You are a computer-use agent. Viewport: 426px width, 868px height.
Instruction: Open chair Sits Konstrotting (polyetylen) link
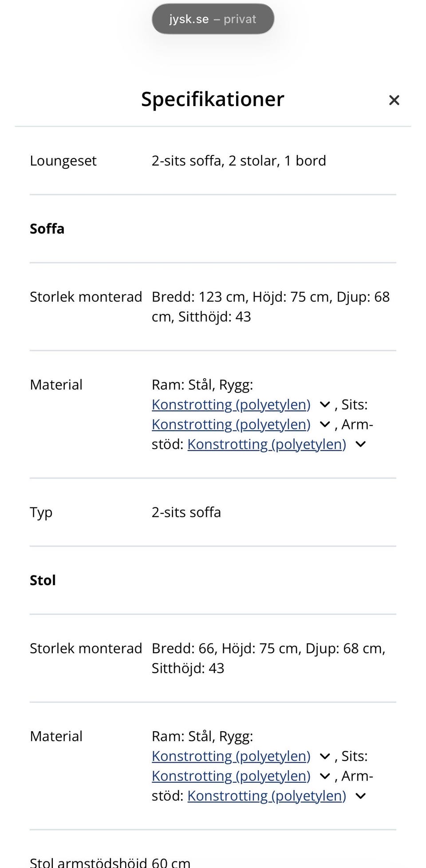pos(231,776)
